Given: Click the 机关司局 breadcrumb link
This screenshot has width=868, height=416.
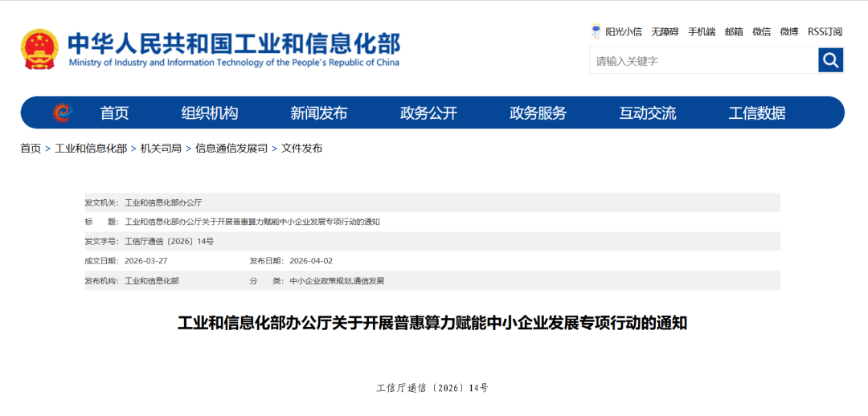Looking at the screenshot, I should click(x=161, y=149).
